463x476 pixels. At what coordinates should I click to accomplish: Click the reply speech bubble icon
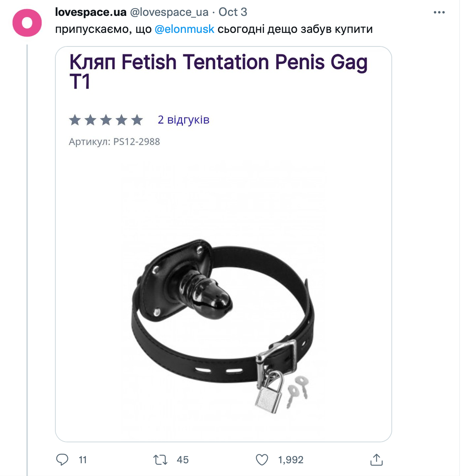click(x=62, y=459)
